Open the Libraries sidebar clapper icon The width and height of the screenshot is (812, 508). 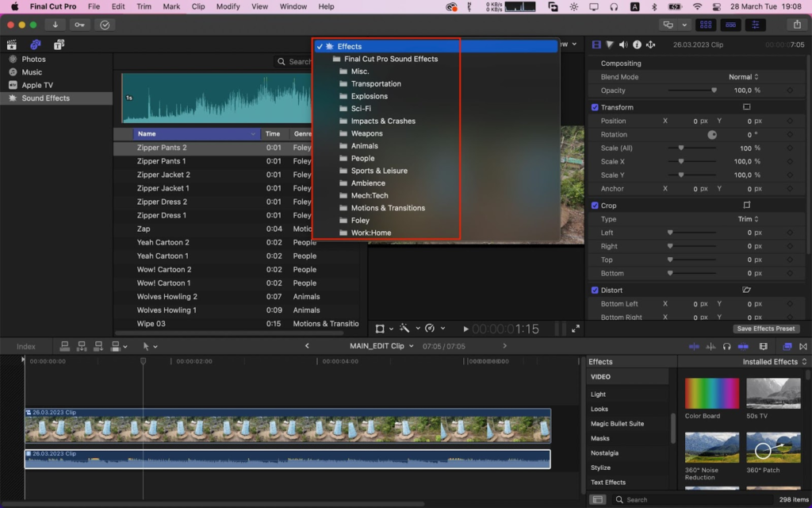click(11, 44)
